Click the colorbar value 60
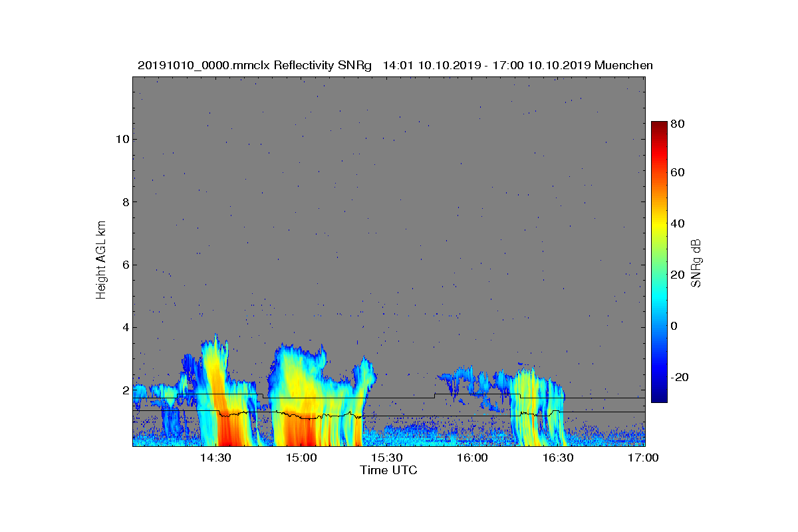798x532 pixels. click(678, 173)
